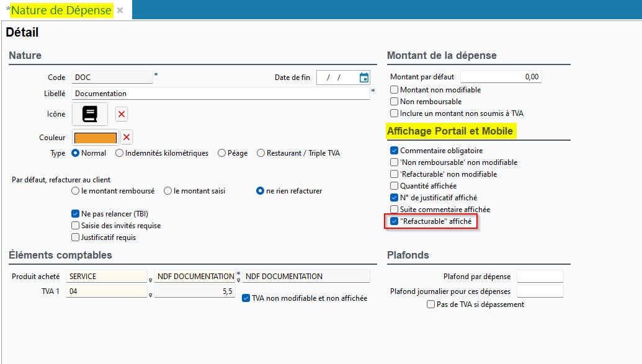Remove the icon with the red X

[122, 114]
